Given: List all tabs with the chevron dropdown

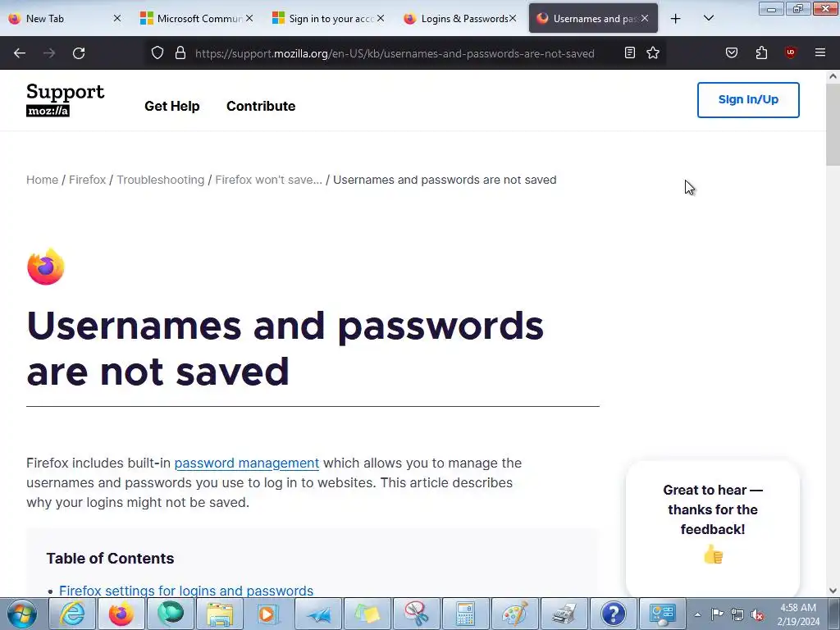Looking at the screenshot, I should (708, 18).
